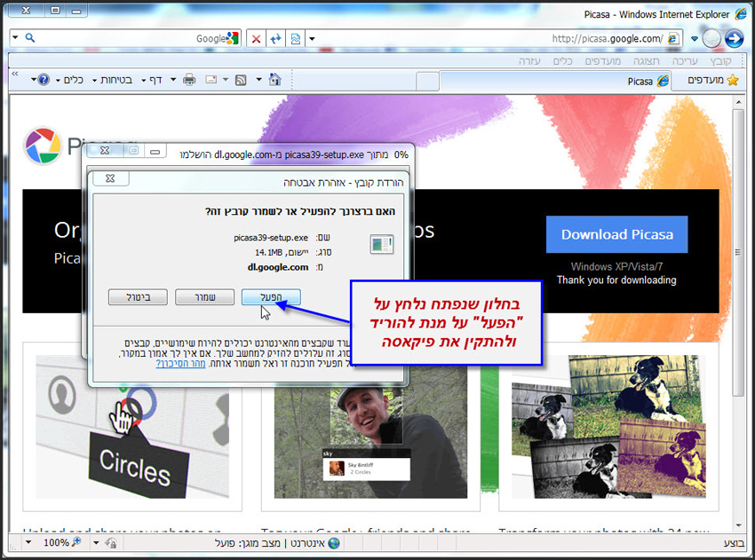Click the Thank you for downloading text
The height and width of the screenshot is (560, 755).
pyautogui.click(x=616, y=280)
